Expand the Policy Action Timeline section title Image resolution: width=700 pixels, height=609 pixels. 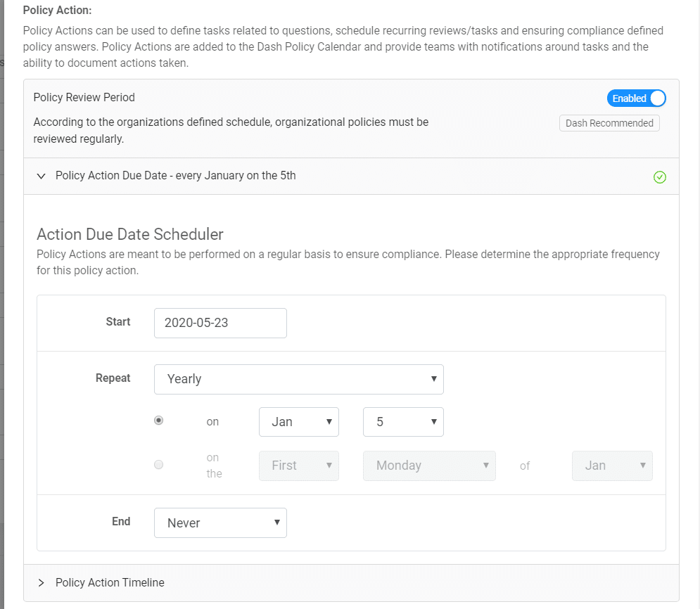coord(110,582)
